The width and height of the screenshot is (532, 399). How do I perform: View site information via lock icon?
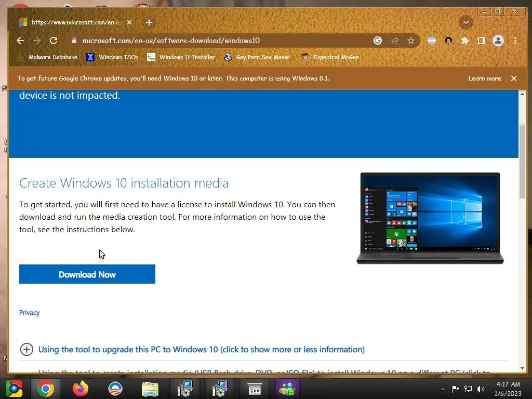(x=74, y=41)
